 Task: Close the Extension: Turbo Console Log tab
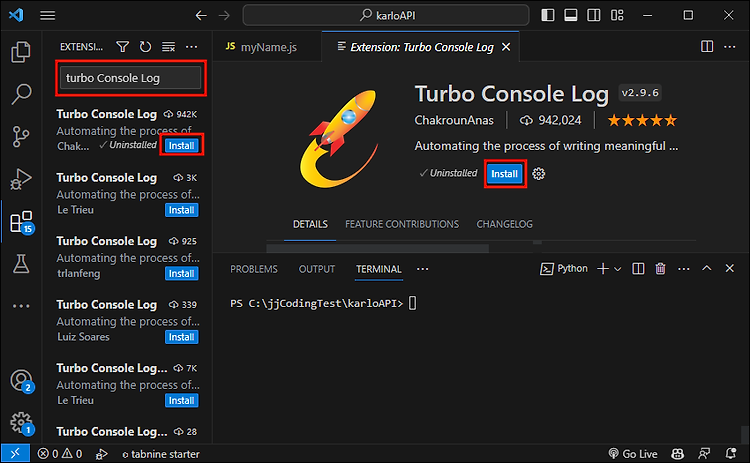click(x=506, y=47)
